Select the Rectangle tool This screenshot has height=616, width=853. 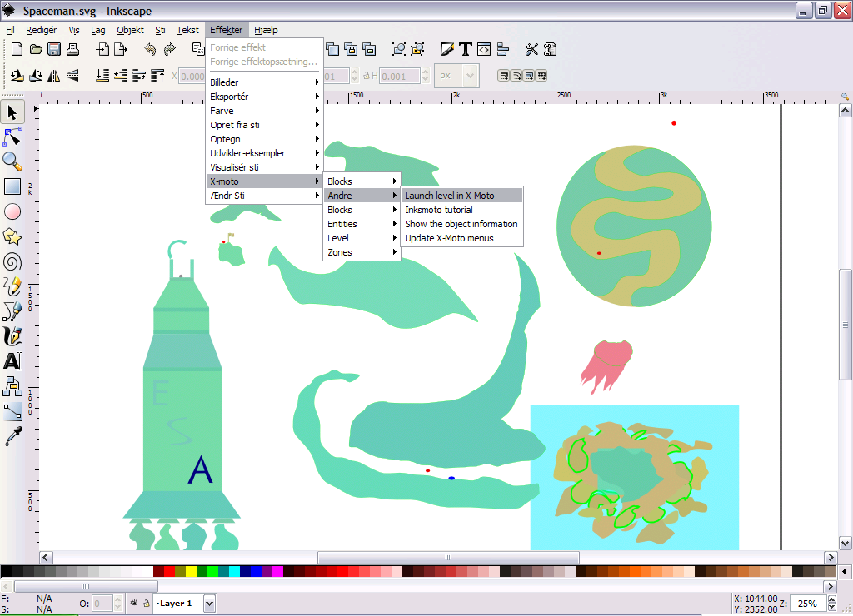[x=12, y=186]
